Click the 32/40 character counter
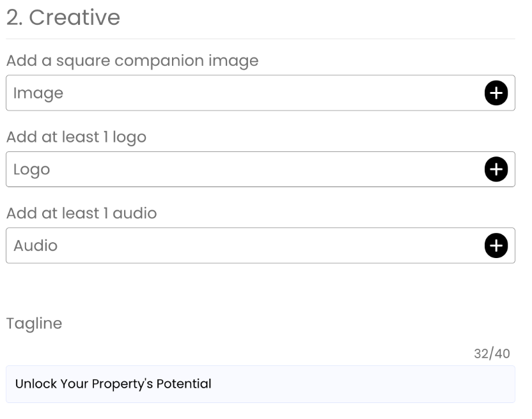This screenshot has width=532, height=419. pyautogui.click(x=492, y=354)
